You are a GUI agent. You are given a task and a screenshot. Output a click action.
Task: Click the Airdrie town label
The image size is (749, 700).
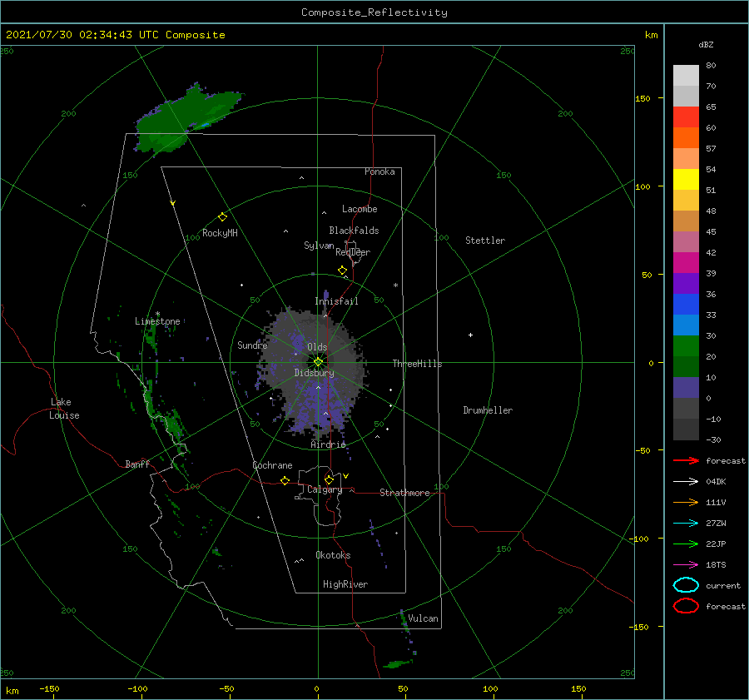(328, 444)
